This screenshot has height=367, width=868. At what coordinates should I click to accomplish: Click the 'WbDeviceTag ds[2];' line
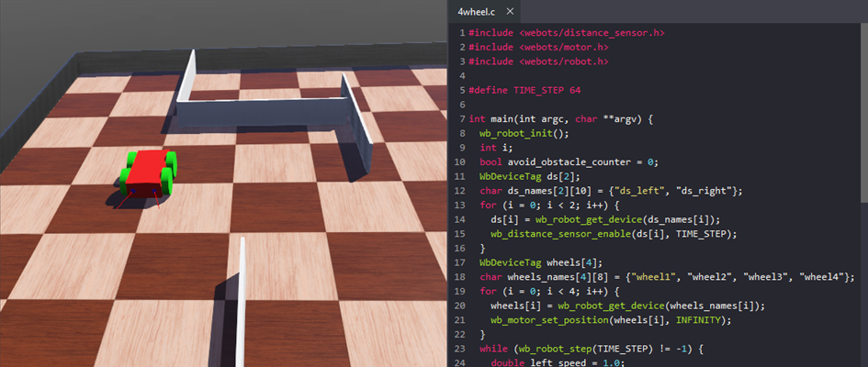coord(530,176)
